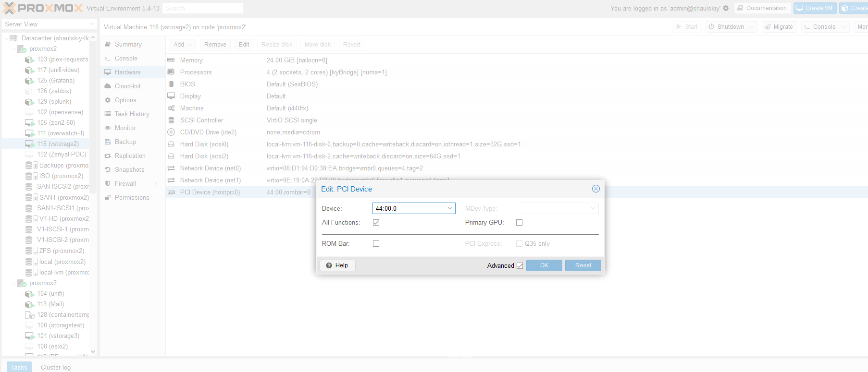Image resolution: width=868 pixels, height=372 pixels.
Task: Open the Documentation link
Action: click(x=762, y=8)
